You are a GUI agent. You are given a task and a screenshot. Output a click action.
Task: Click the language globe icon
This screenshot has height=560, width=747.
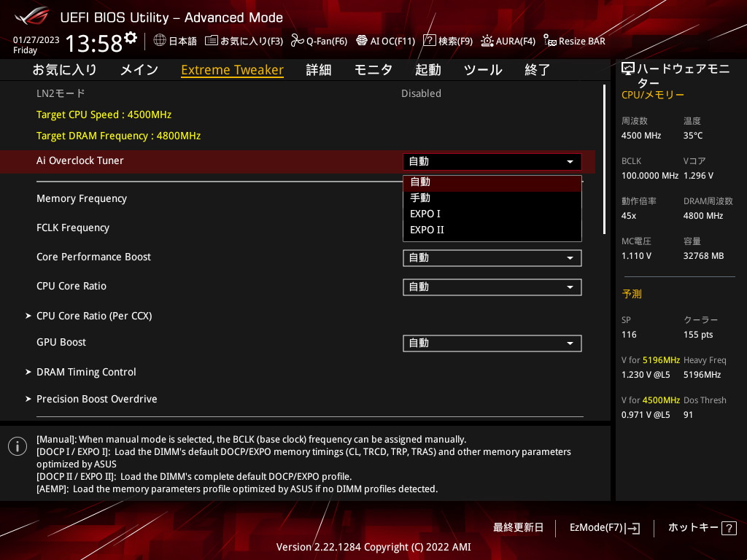(x=160, y=40)
